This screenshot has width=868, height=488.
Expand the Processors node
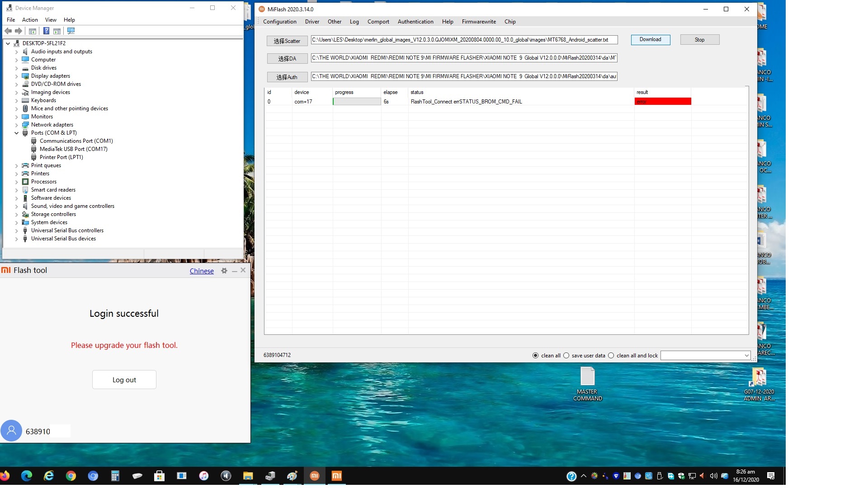coord(17,182)
